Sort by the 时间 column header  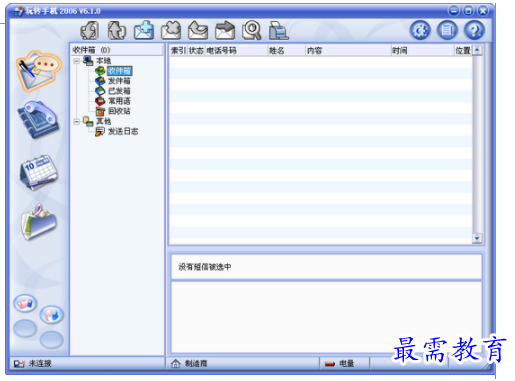click(x=423, y=51)
